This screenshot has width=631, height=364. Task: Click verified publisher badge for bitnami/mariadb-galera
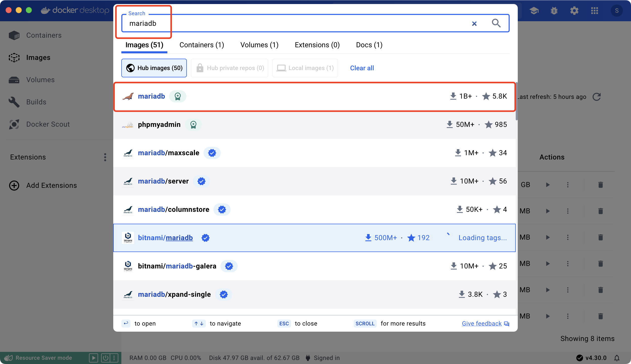(229, 266)
